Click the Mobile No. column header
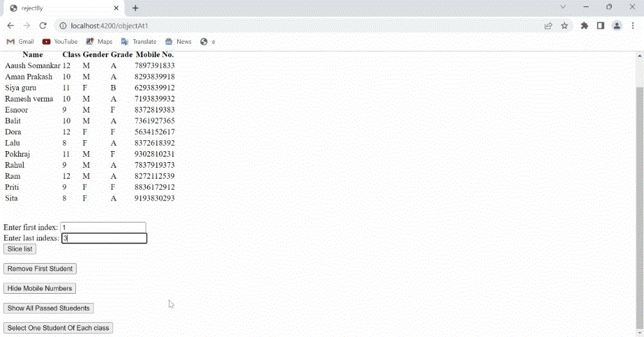The height and width of the screenshot is (337, 644). pyautogui.click(x=155, y=55)
